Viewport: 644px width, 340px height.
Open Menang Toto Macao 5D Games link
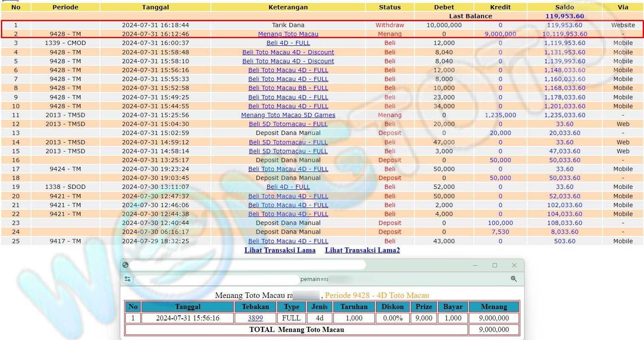click(x=288, y=115)
